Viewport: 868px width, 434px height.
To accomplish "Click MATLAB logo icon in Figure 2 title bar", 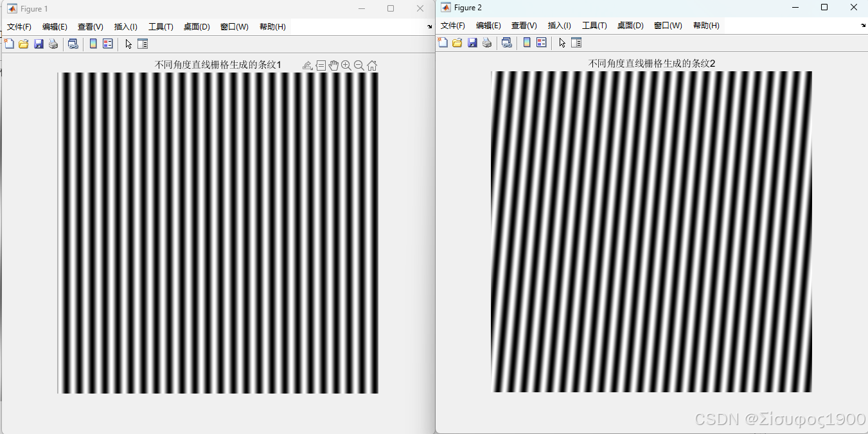I will coord(446,8).
